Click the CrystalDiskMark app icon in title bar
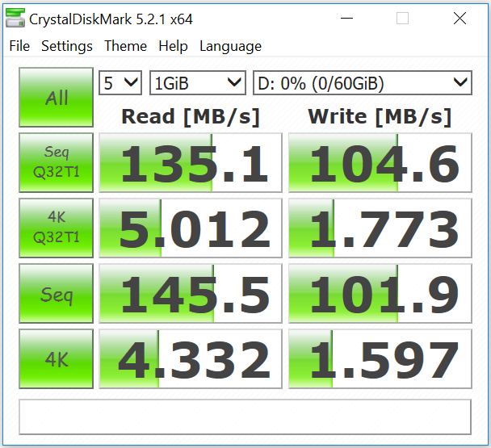This screenshot has height=448, width=491. point(15,18)
